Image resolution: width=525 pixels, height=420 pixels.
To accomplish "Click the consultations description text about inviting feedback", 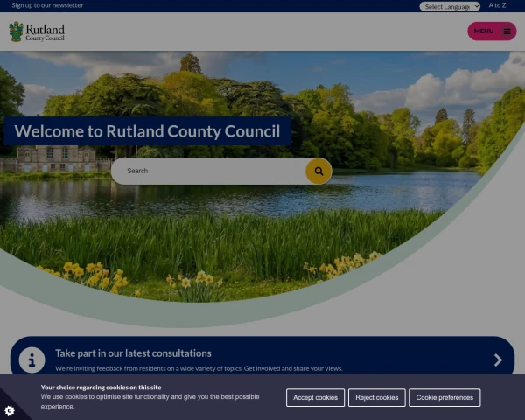I will click(x=199, y=368).
